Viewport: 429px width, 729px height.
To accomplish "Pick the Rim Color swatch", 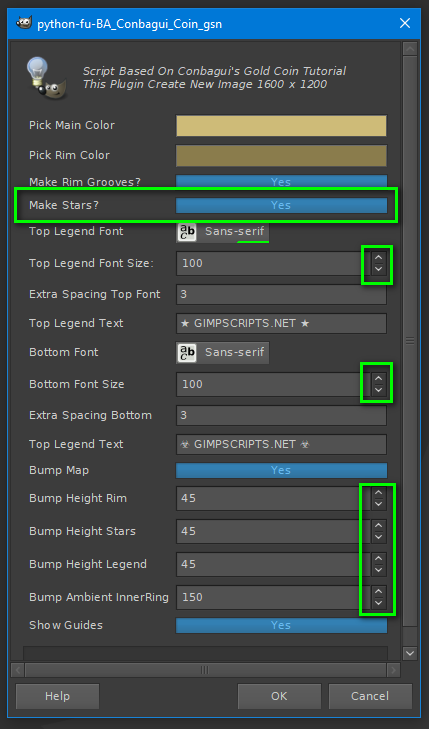I will coord(281,155).
